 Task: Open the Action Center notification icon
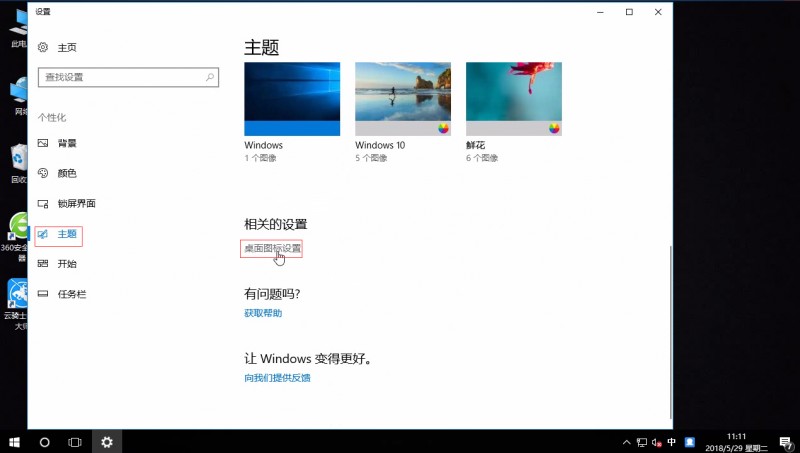(x=786, y=442)
